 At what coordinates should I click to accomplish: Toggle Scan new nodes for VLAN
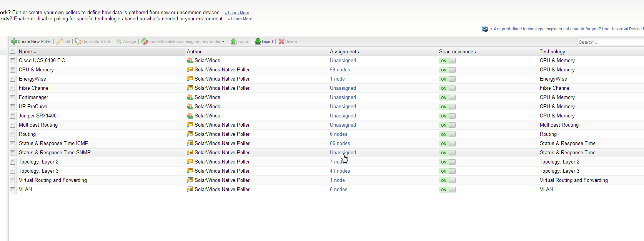tap(448, 190)
